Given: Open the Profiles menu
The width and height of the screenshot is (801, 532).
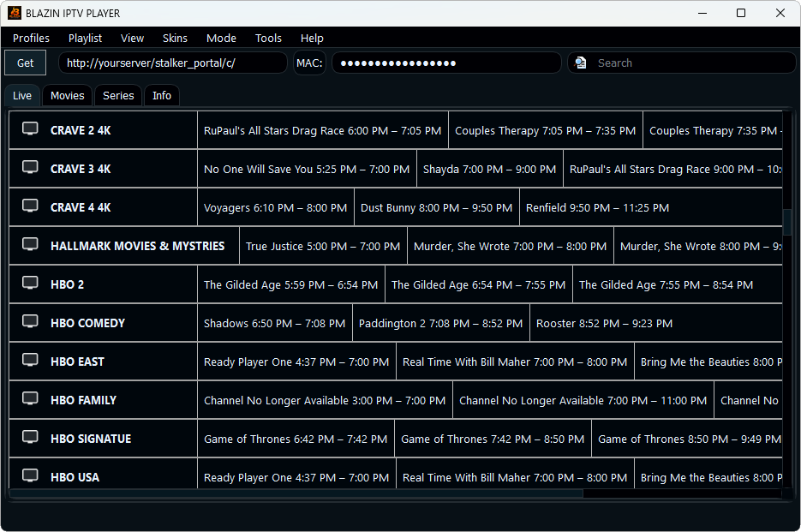Looking at the screenshot, I should [31, 39].
